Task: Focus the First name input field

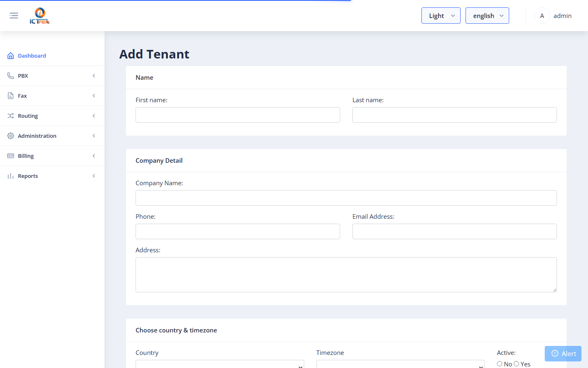Action: [238, 115]
